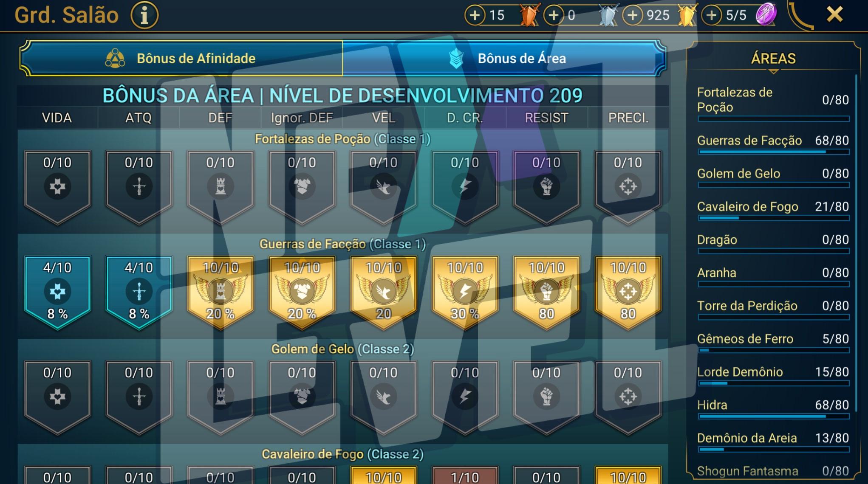Select Guerras de Facção golden DEF badge
This screenshot has width=868, height=484.
tap(221, 293)
